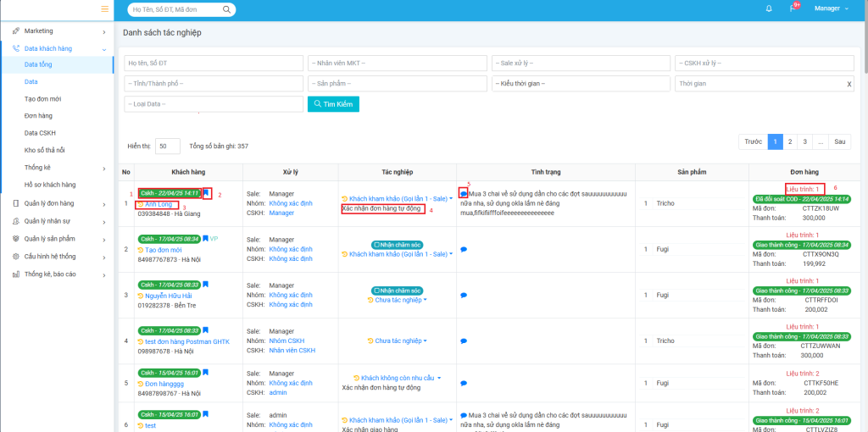Tick Nhận chăm sóc checkbox in row 2
This screenshot has height=432, width=868.
375,244
